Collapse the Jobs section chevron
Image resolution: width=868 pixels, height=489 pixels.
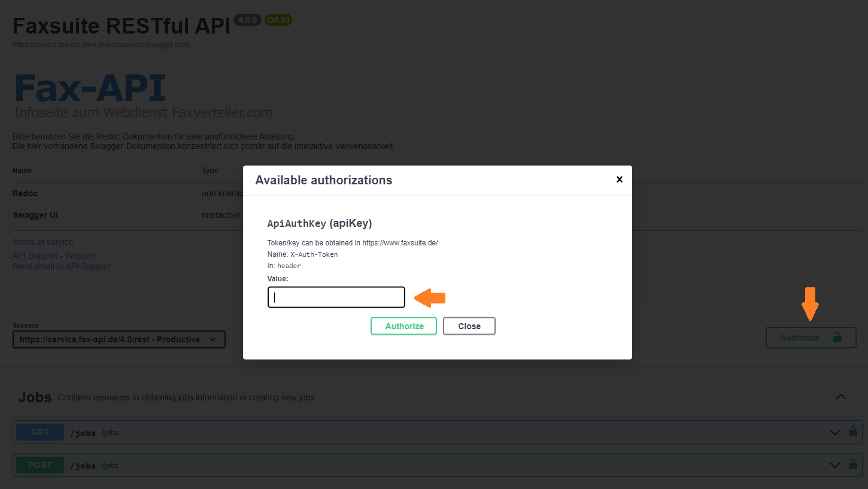[x=841, y=397]
